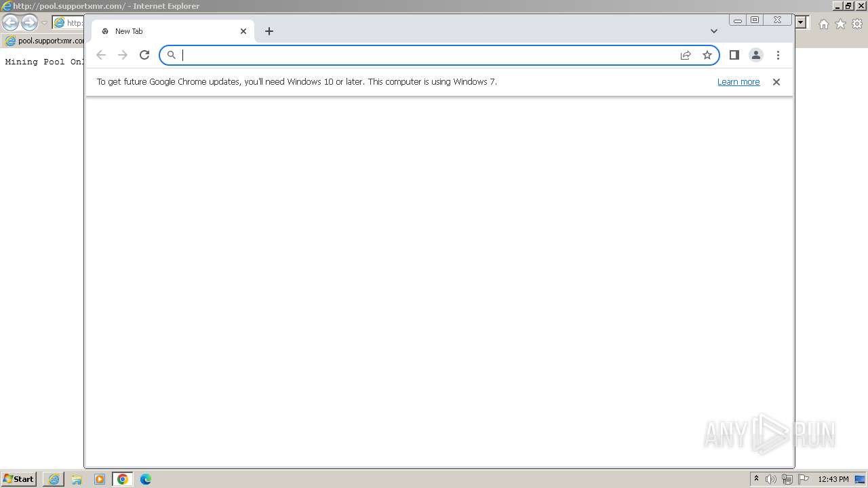Show hidden system tray icons
Image resolution: width=868 pixels, height=488 pixels.
tap(756, 479)
